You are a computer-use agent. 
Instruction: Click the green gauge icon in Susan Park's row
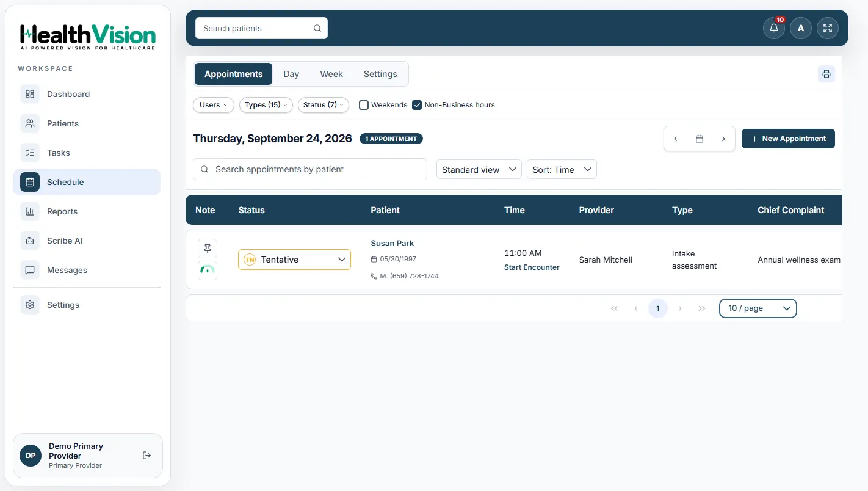(x=208, y=271)
